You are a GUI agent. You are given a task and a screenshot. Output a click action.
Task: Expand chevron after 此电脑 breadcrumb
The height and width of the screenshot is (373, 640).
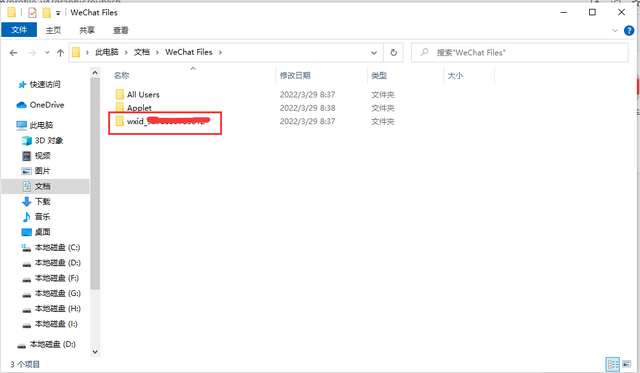tap(126, 52)
